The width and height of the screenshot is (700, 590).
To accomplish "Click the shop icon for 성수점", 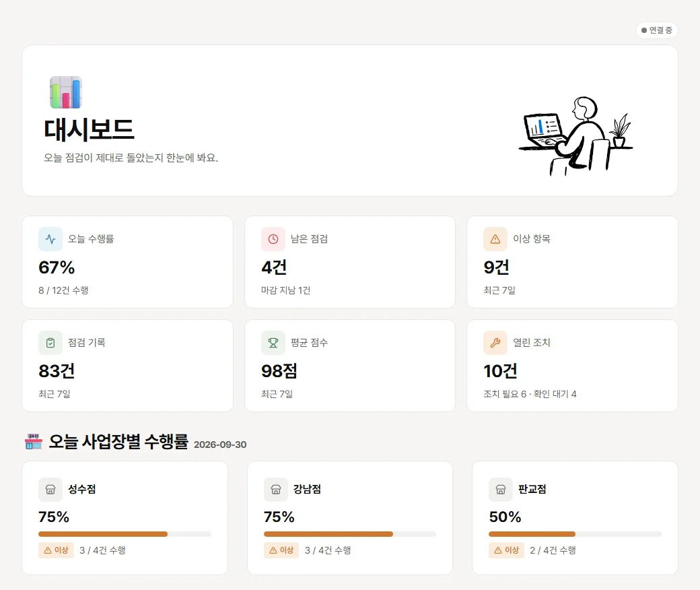I will click(x=50, y=490).
